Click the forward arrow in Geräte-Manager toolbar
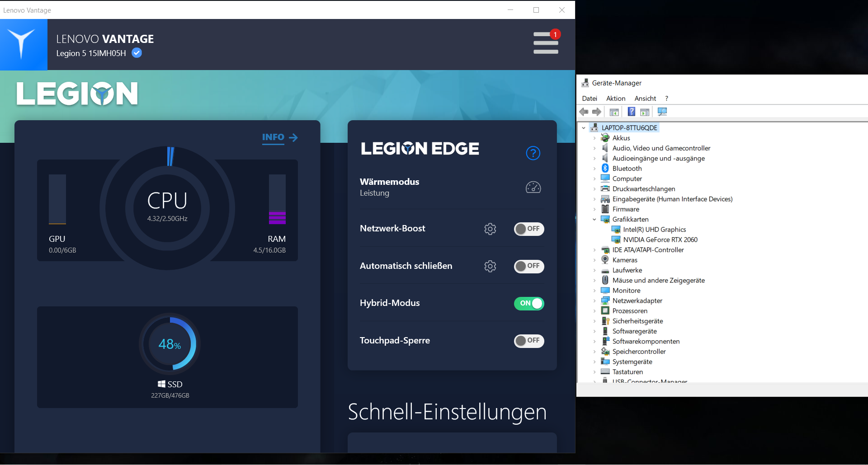 pyautogui.click(x=597, y=112)
